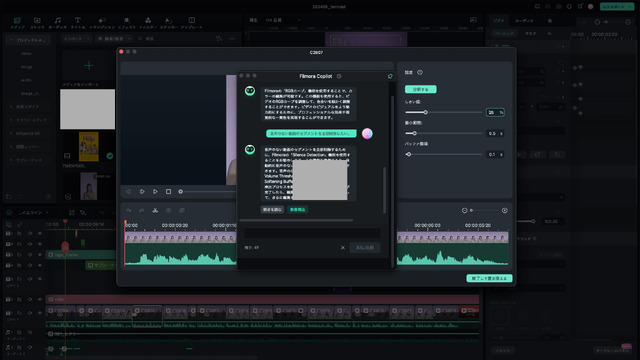640x360 pixels.
Task: Click the green analyze button in the settings panel
Action: click(x=420, y=89)
